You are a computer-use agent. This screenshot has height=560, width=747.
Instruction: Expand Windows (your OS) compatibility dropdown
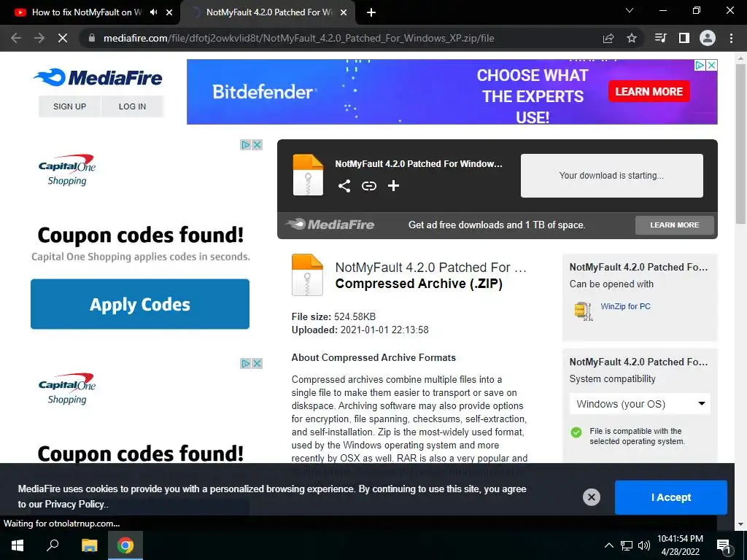point(640,404)
